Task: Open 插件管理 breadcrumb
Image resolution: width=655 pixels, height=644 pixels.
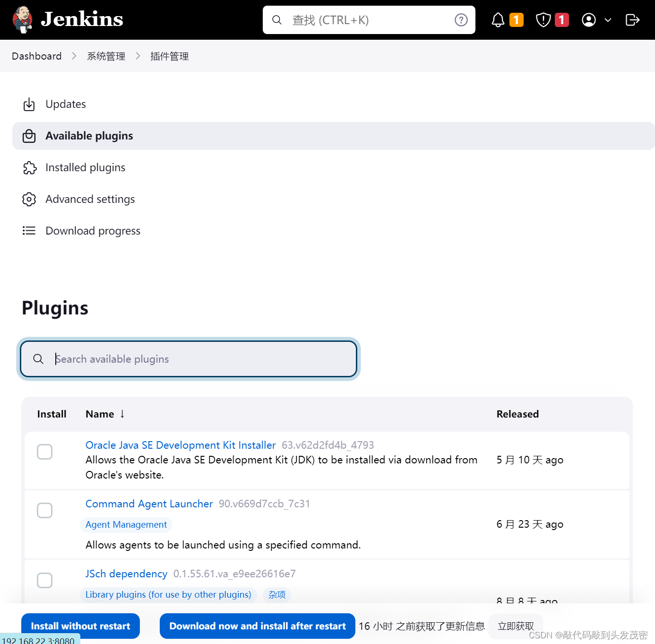Action: (x=170, y=56)
